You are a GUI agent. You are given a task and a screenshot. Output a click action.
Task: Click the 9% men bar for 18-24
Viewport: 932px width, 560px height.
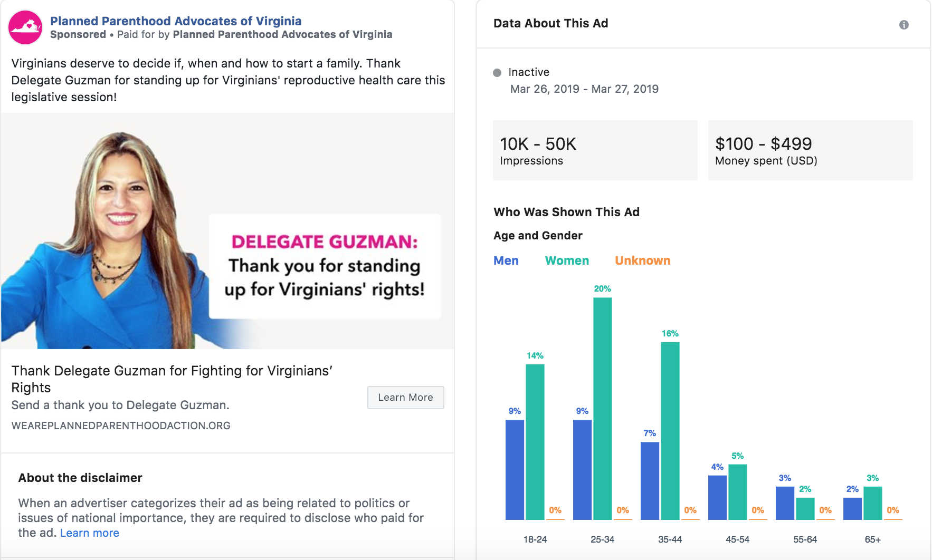click(515, 470)
